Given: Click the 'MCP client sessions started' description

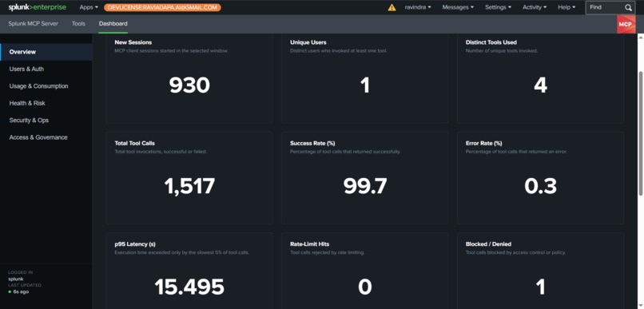Looking at the screenshot, I should (171, 50).
